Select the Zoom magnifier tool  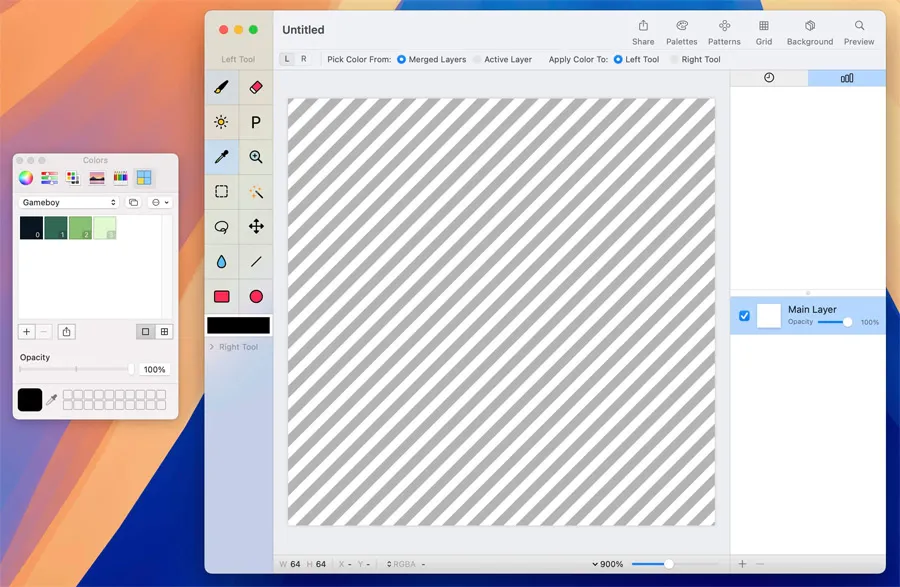pos(256,157)
